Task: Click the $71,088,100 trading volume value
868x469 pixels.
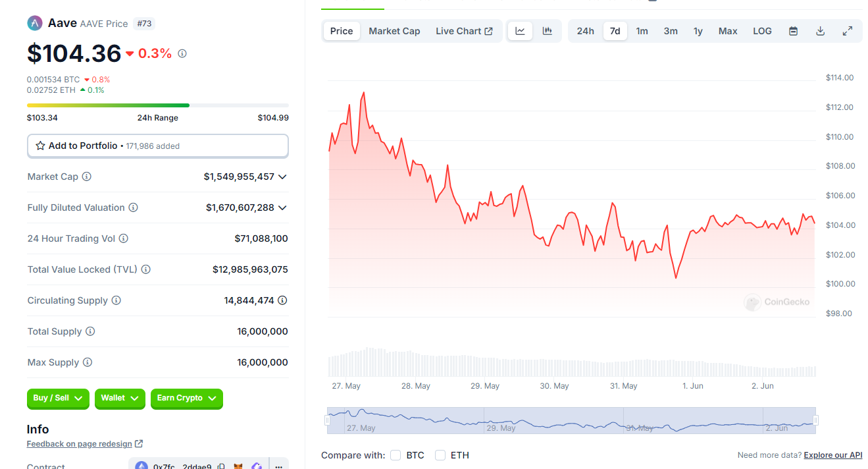Action: coord(261,238)
